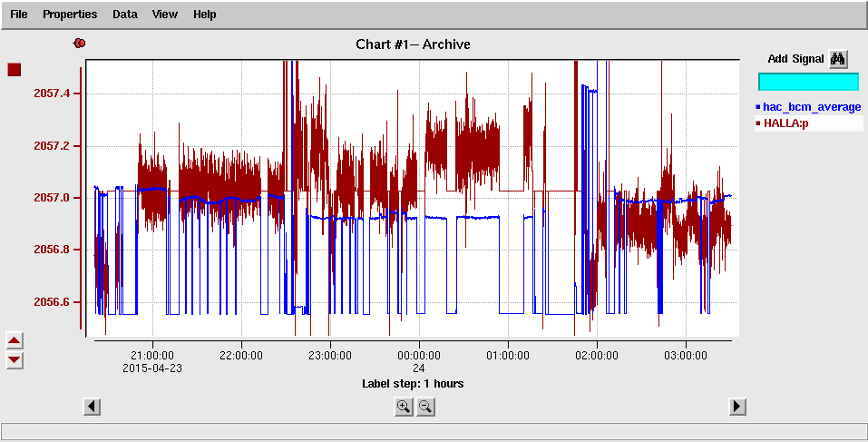
Task: Click the Add Signal label
Action: click(x=796, y=59)
